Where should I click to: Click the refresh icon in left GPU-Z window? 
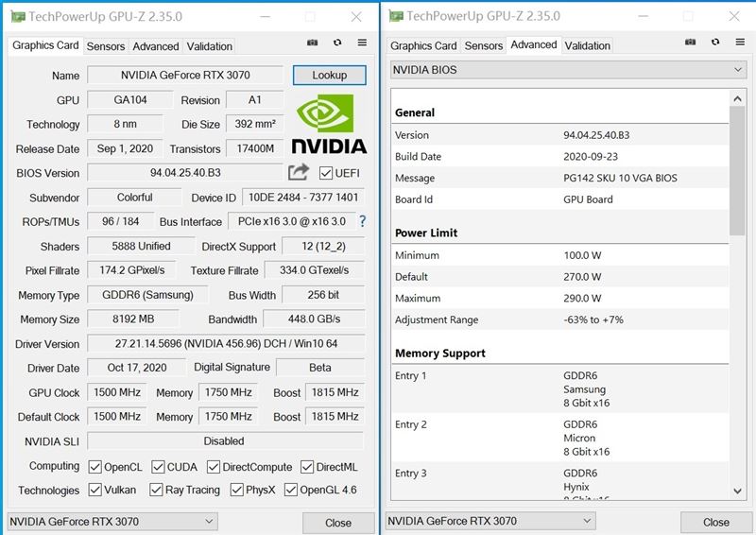point(337,43)
